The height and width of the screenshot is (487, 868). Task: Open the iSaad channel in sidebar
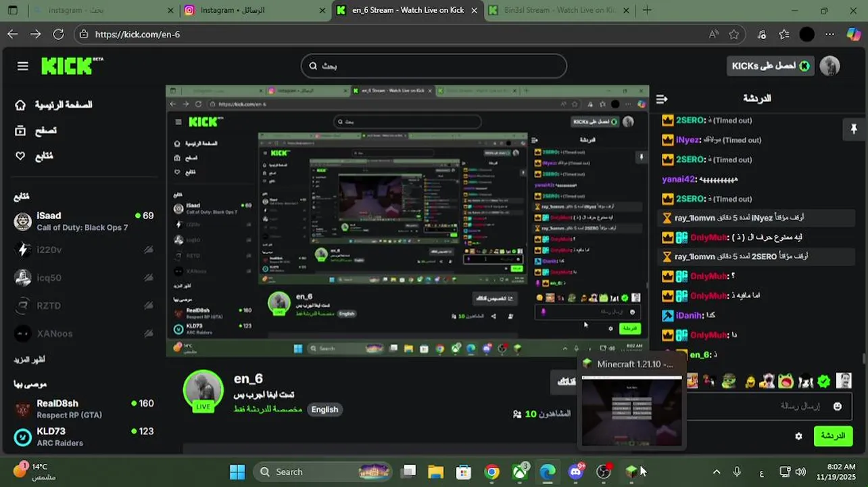click(x=84, y=221)
